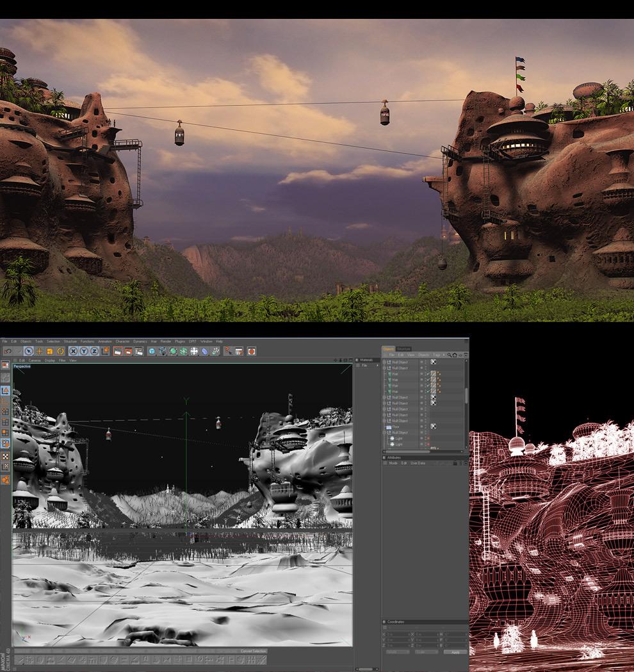Click the Perspective viewport label
The width and height of the screenshot is (634, 672).
pyautogui.click(x=22, y=366)
